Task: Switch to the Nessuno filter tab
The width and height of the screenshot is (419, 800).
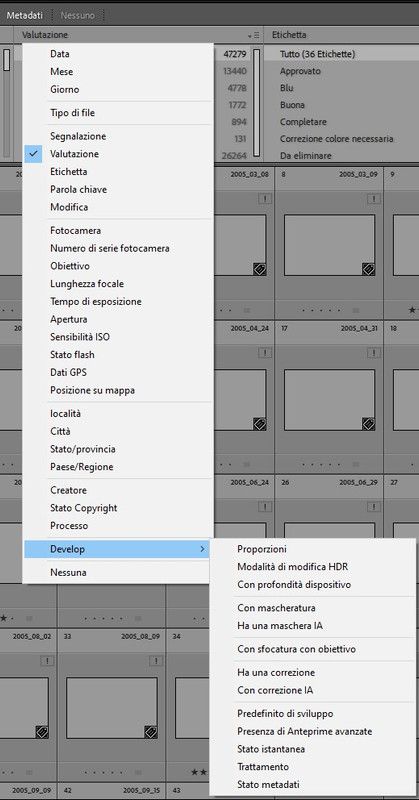Action: pos(78,15)
